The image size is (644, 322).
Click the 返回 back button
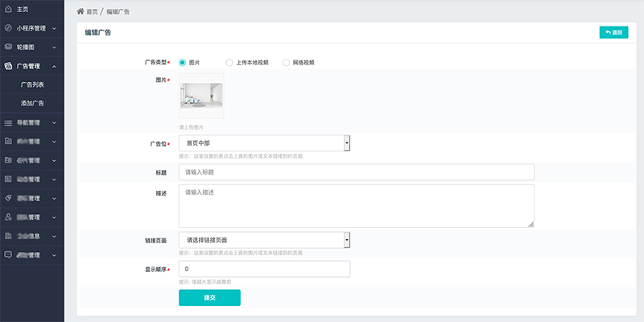(613, 33)
